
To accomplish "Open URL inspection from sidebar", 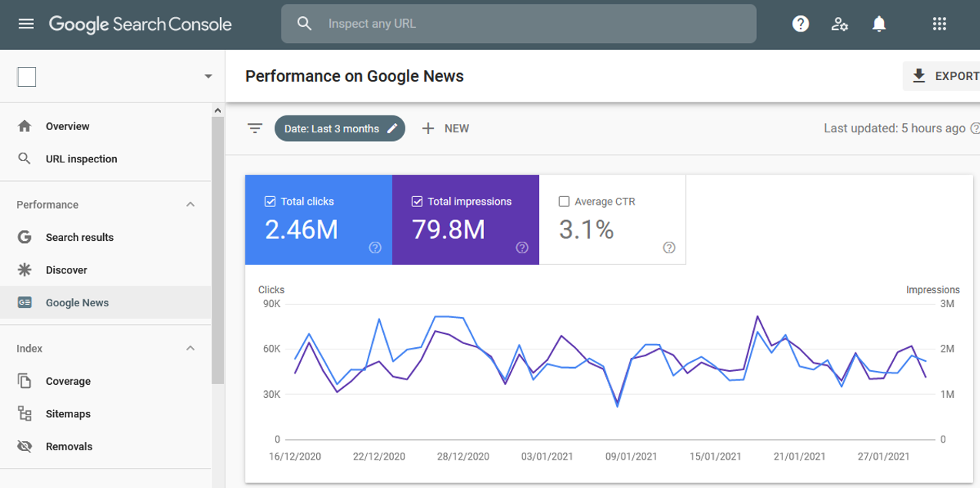I will coord(105,159).
